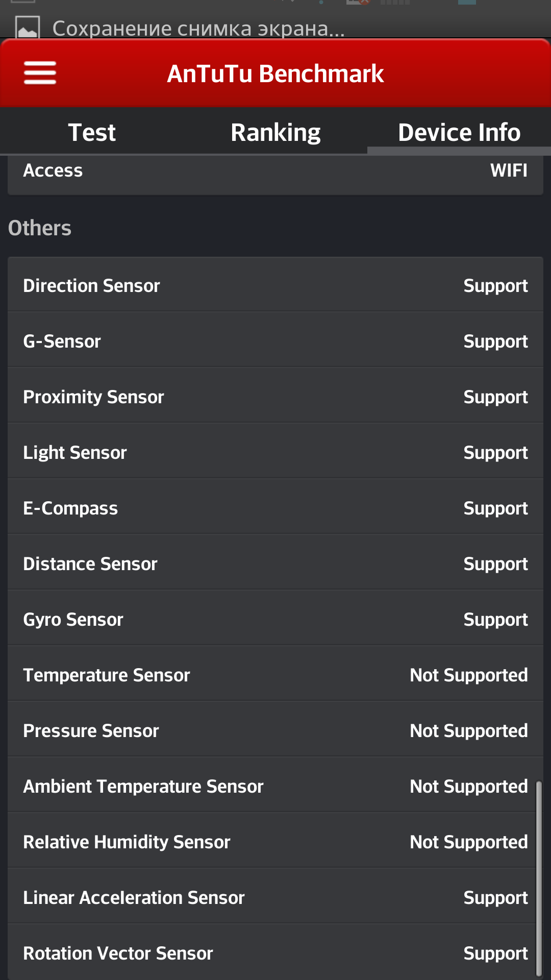
Task: Tap the screenshot saving notification icon
Action: tap(28, 28)
